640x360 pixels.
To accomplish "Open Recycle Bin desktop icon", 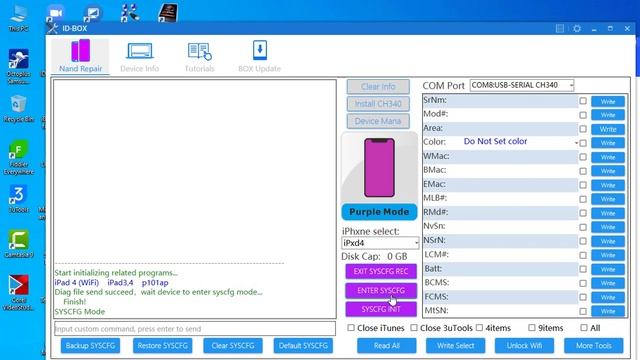I will coord(18,109).
